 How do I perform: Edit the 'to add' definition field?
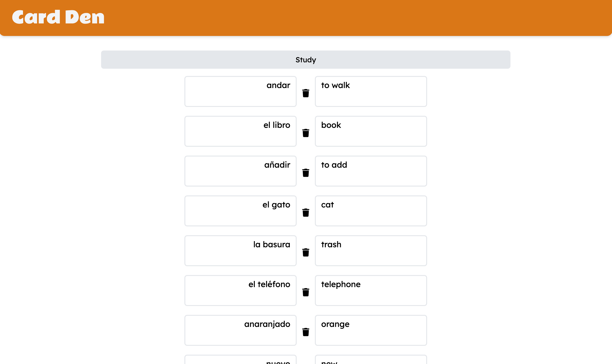pos(371,171)
